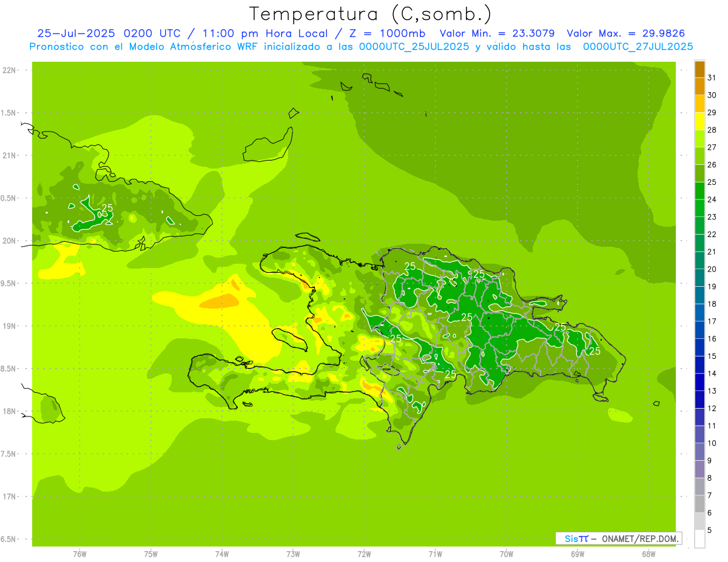Click the 76W longitude label
This screenshot has height=562, width=728.
[79, 554]
